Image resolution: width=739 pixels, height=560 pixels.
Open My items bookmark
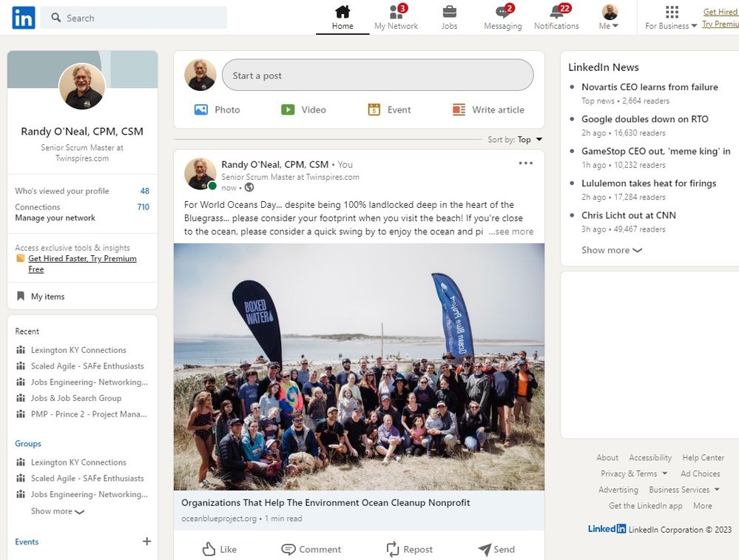pyautogui.click(x=41, y=297)
